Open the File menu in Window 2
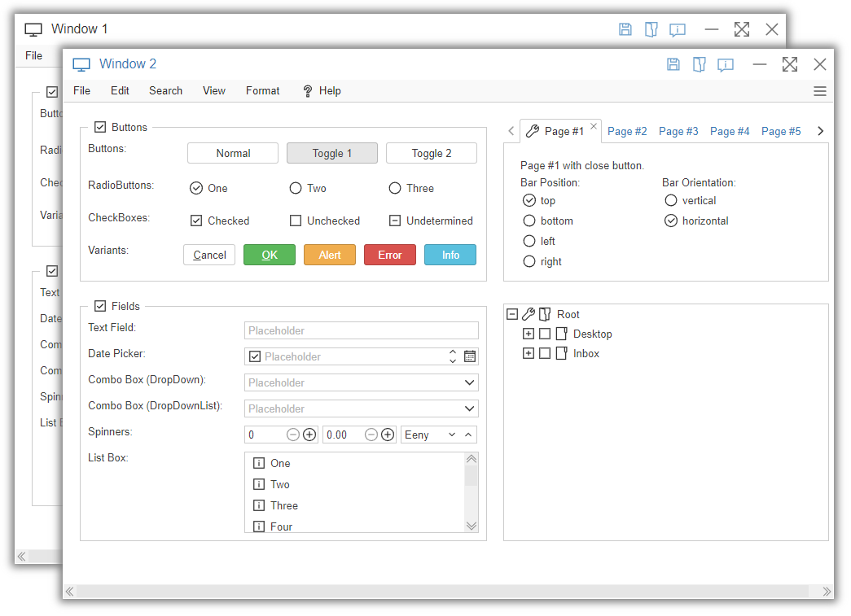This screenshot has height=616, width=851. click(x=82, y=90)
